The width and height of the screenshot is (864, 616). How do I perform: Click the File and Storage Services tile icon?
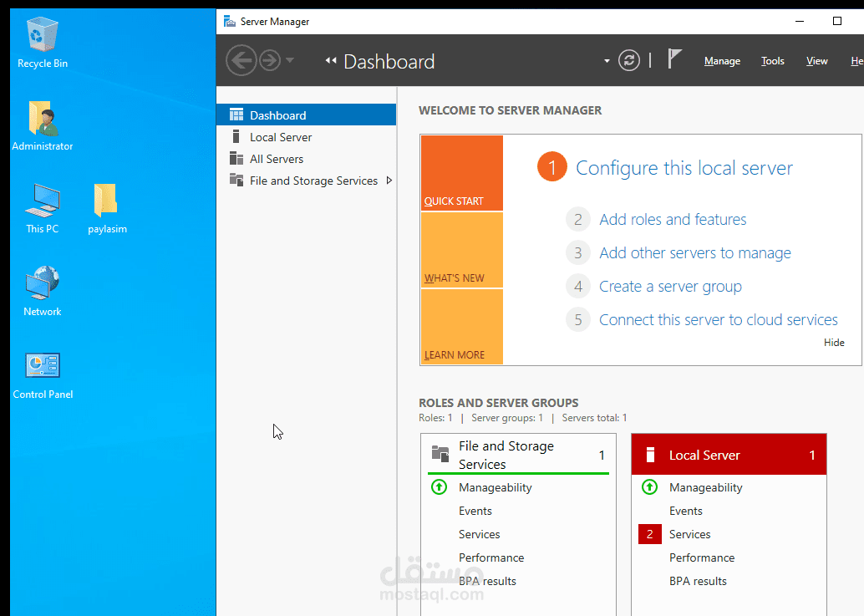pyautogui.click(x=440, y=454)
